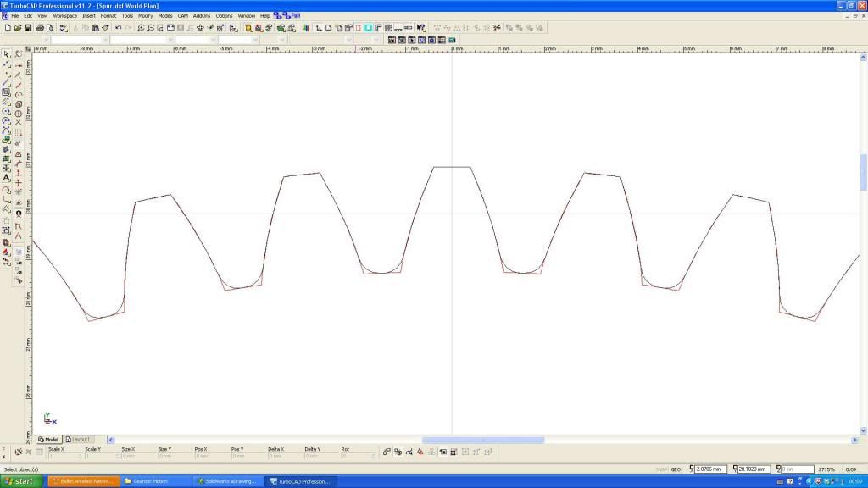Click the 2715% zoom value in status bar
Screen dimensions: 868x488
[x=826, y=469]
